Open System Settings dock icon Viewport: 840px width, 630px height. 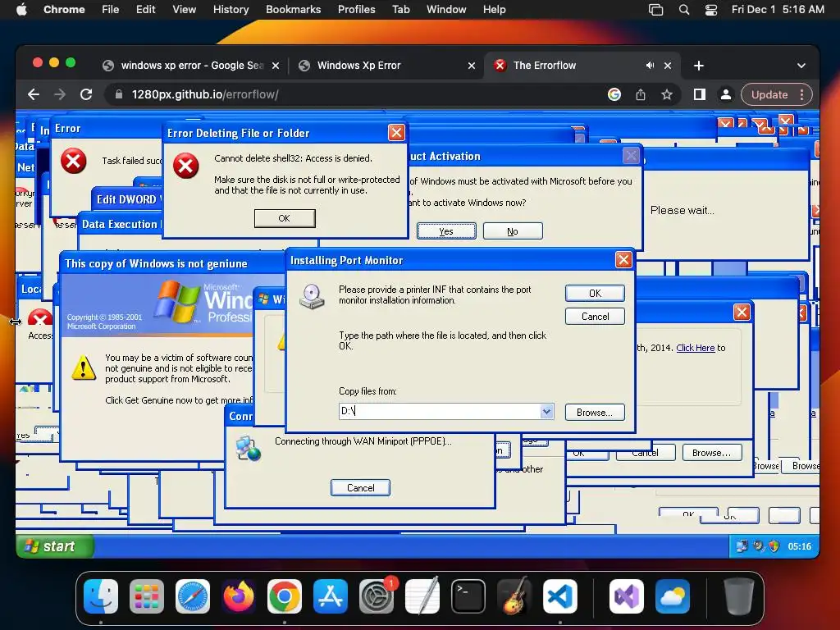pos(377,596)
